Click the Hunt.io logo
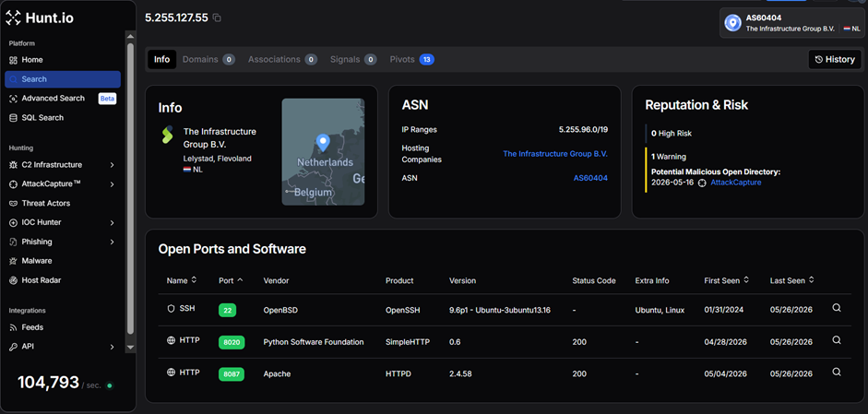The image size is (868, 414). 40,18
